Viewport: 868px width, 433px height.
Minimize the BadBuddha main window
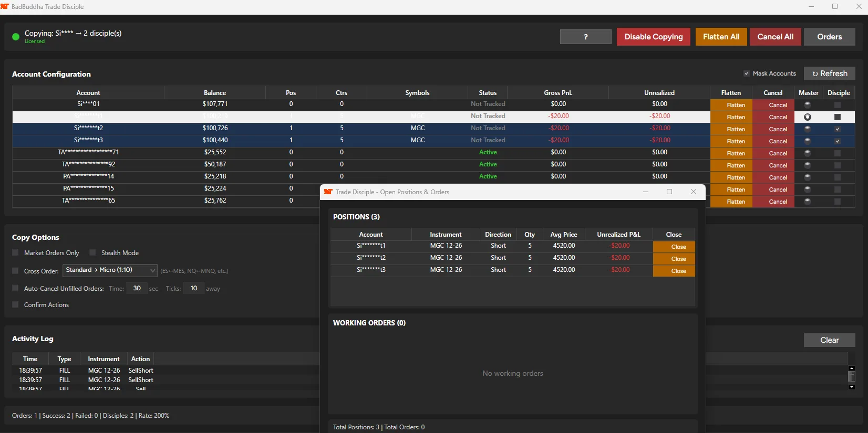811,7
